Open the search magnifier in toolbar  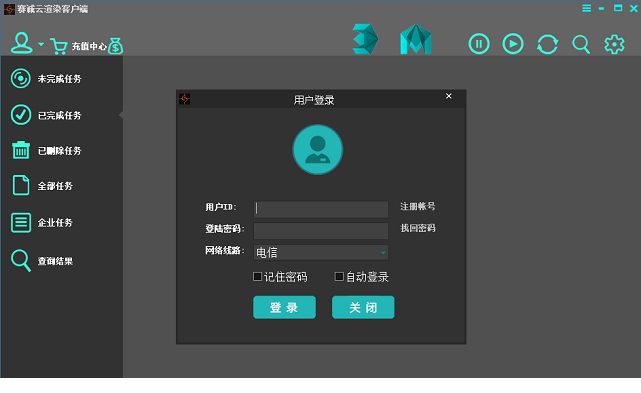tap(580, 45)
